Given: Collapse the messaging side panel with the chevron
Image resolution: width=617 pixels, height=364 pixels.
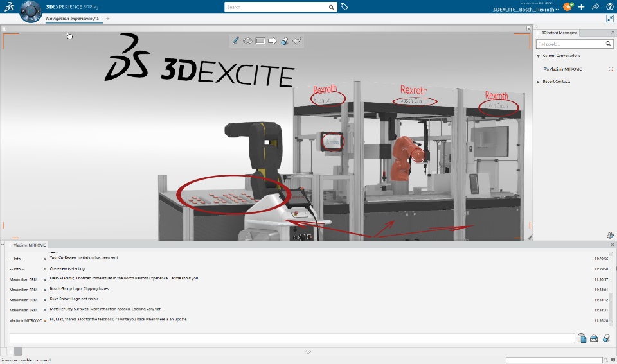Looking at the screenshot, I should pyautogui.click(x=536, y=27).
